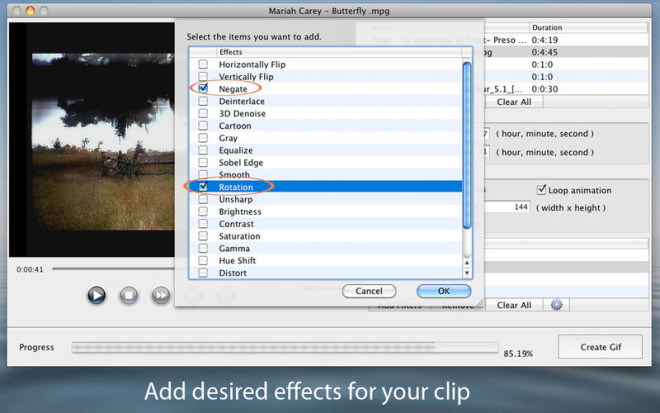The height and width of the screenshot is (413, 660).
Task: Click the effects list scrollbar thumb
Action: point(466,145)
